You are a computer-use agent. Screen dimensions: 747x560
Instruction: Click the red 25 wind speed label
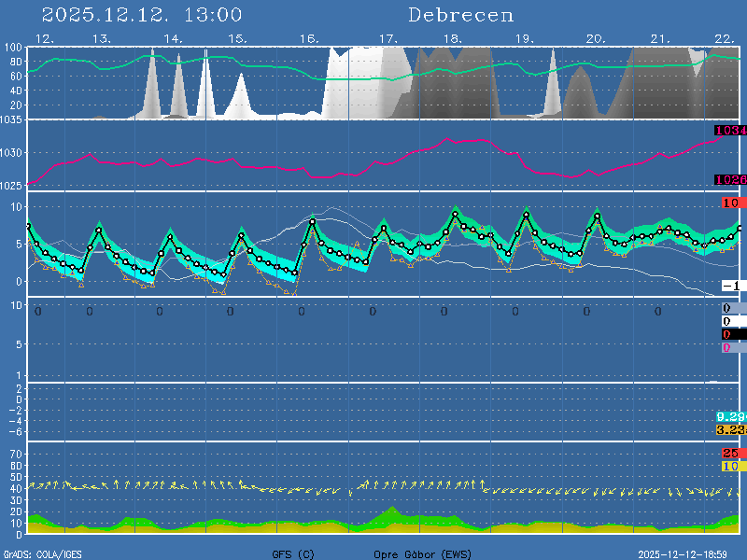tap(731, 453)
